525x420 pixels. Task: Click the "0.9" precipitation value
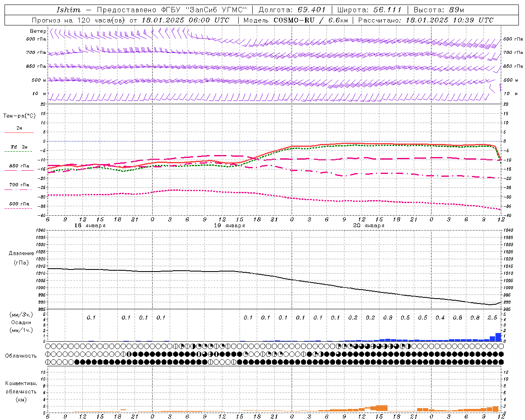tap(388, 318)
